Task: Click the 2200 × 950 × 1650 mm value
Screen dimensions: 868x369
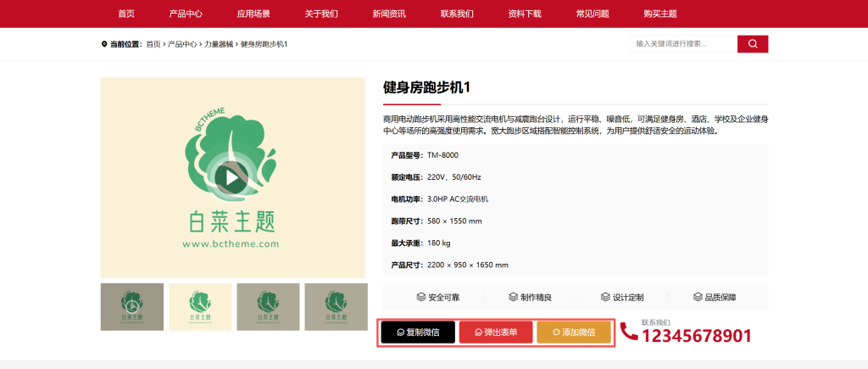Action: (x=468, y=265)
